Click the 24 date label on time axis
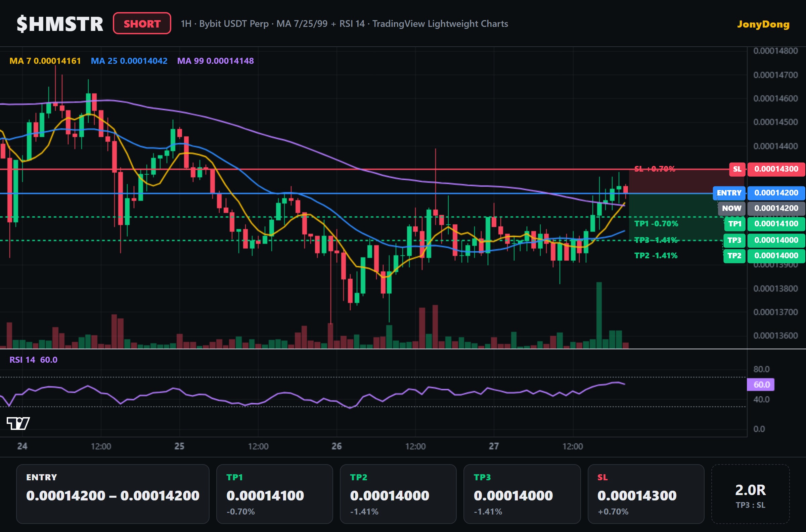 23,446
